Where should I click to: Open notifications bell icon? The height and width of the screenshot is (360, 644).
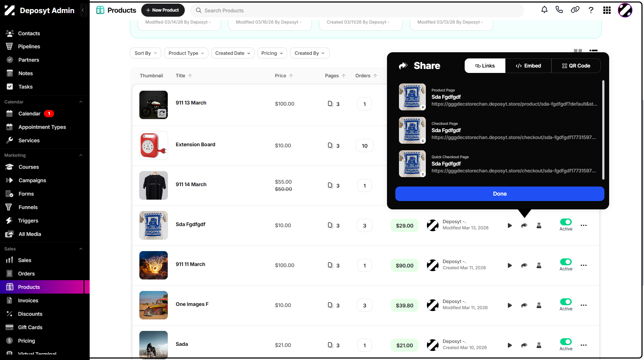[x=544, y=10]
